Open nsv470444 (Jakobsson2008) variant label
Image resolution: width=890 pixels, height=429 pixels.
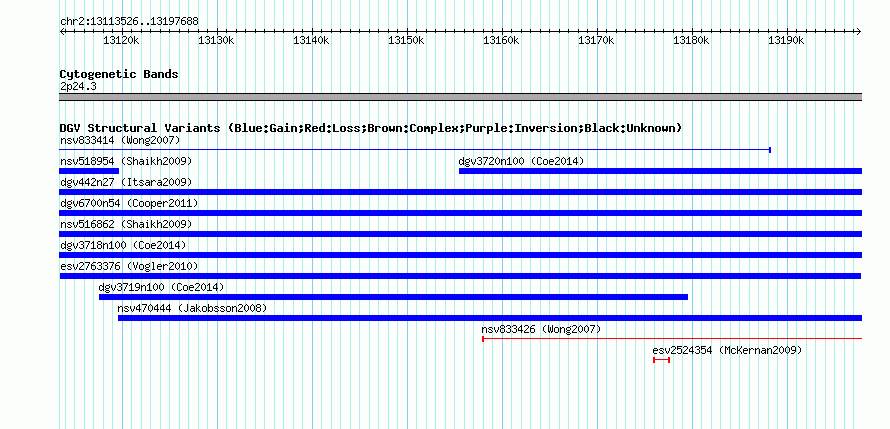(192, 308)
